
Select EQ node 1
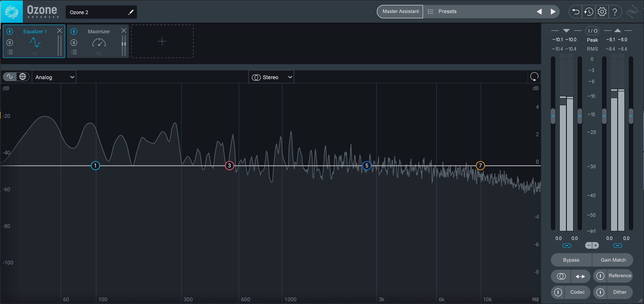pos(95,166)
